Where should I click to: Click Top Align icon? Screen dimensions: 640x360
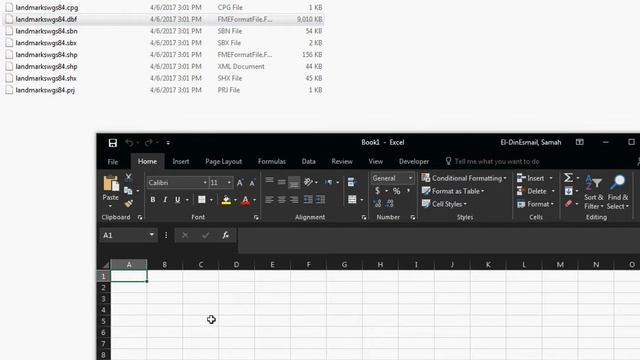[x=269, y=180]
